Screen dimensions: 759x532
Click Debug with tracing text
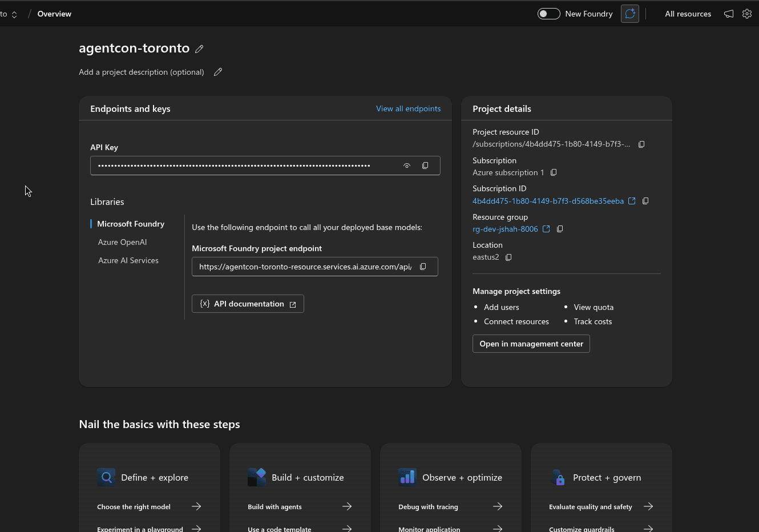pos(428,507)
